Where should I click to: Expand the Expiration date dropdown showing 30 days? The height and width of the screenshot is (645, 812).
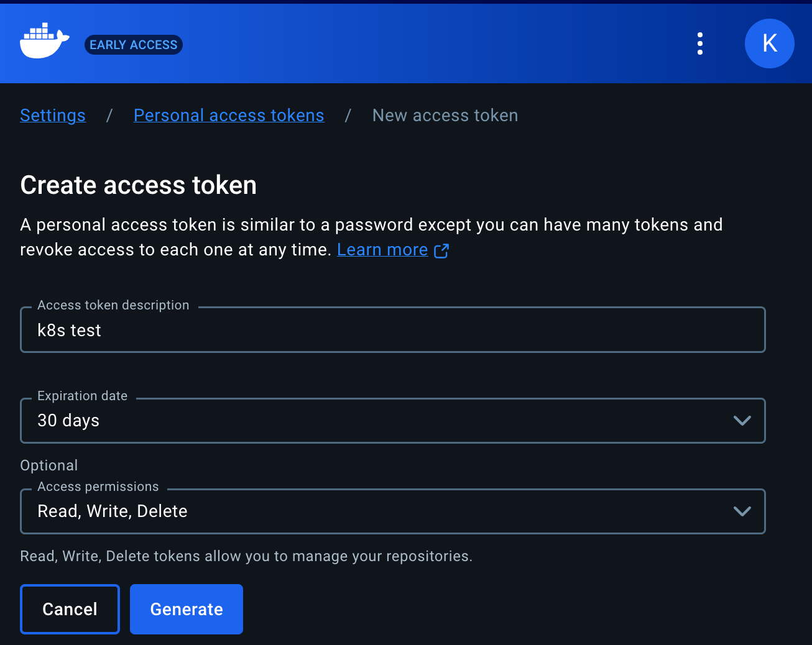coord(393,421)
